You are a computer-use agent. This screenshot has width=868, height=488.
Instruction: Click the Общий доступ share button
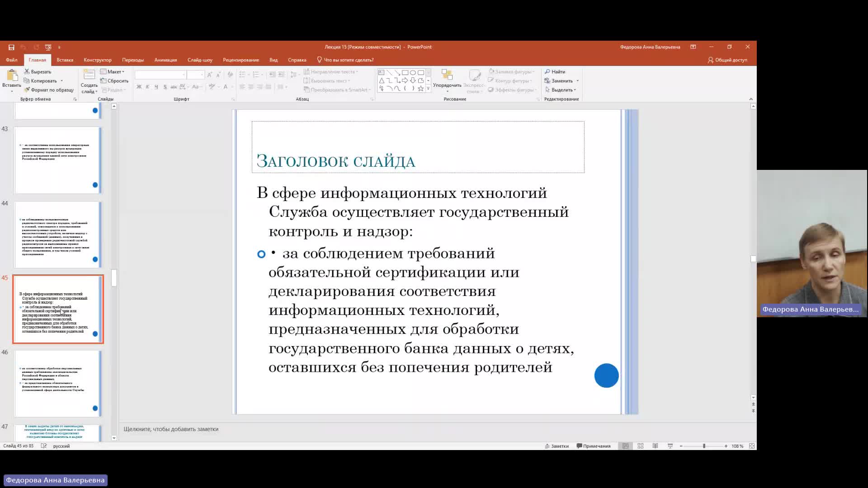[x=727, y=60]
